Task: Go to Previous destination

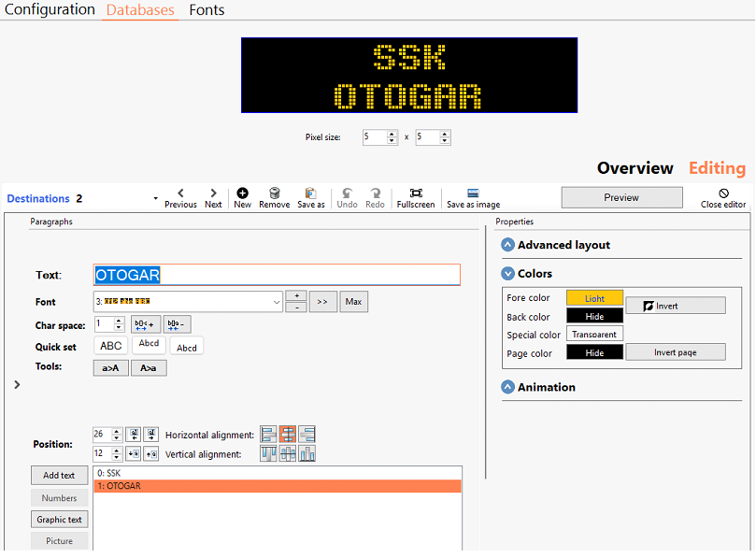Action: coord(180,193)
